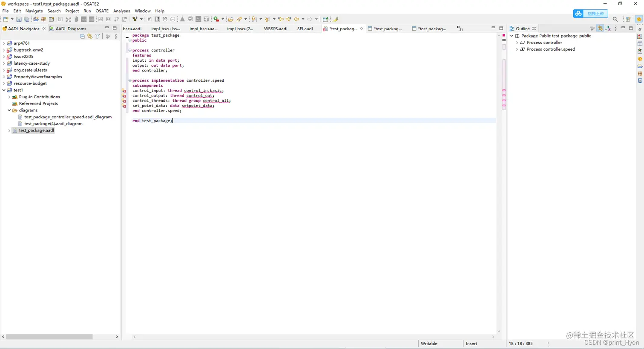Viewport: 644px width, 349px height.
Task: Click the Open Perspective icon
Action: (628, 19)
